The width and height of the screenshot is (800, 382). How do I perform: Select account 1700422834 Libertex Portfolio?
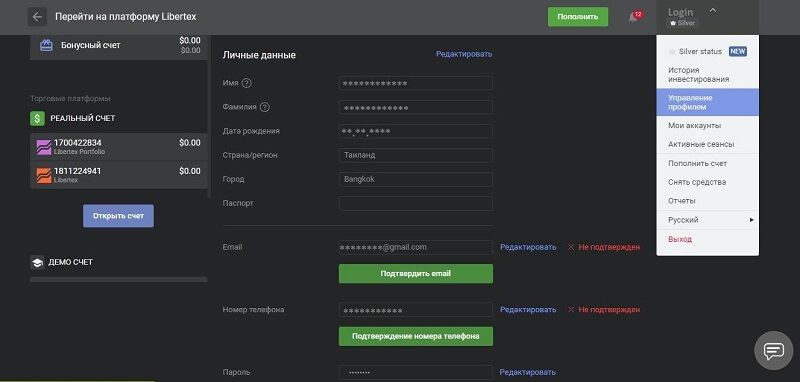tap(118, 147)
